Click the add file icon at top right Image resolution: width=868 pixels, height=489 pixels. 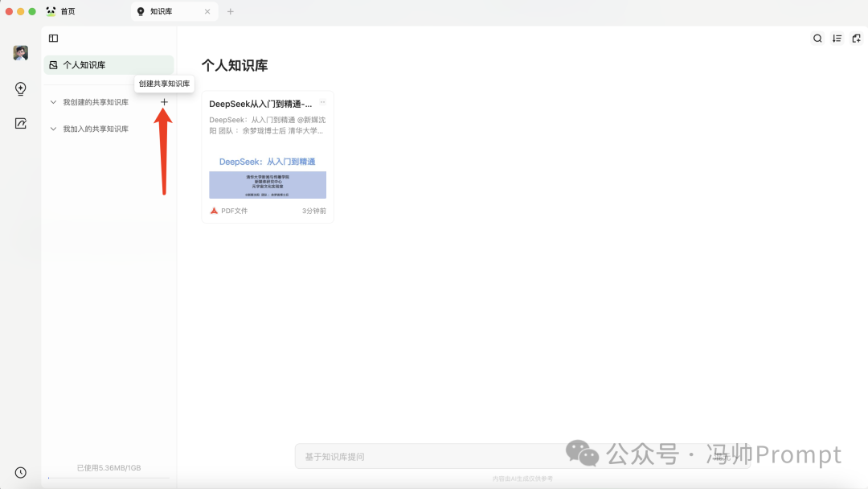(857, 39)
